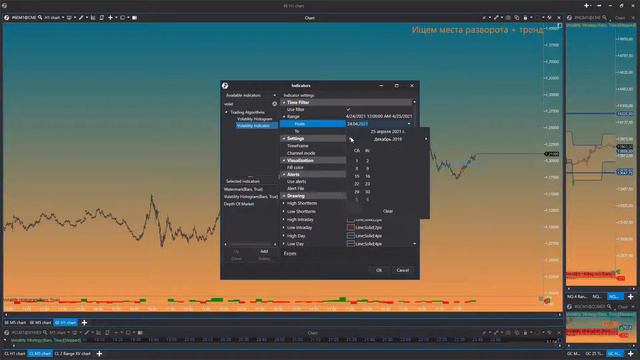The image size is (640, 360).
Task: Click the Low Day line color swatch
Action: click(x=350, y=244)
